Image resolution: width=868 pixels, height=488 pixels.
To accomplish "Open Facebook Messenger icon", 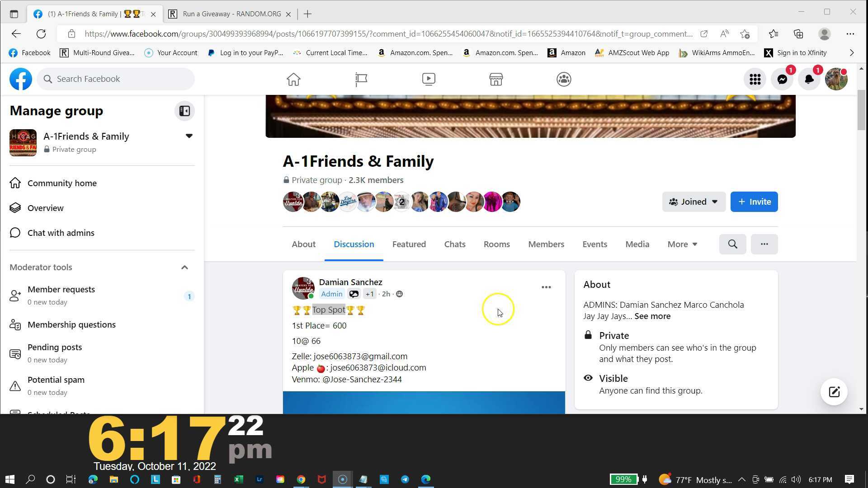I will click(782, 79).
